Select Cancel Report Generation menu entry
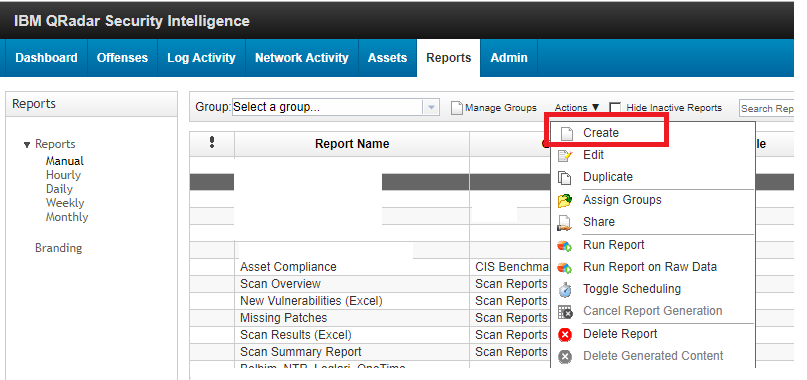The height and width of the screenshot is (380, 807). [x=653, y=311]
